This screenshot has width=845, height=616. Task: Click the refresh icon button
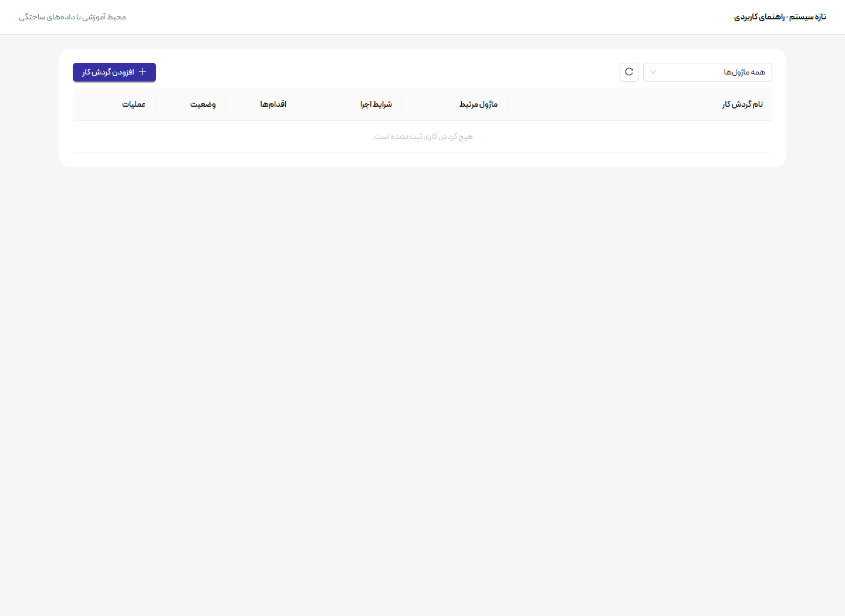(629, 72)
